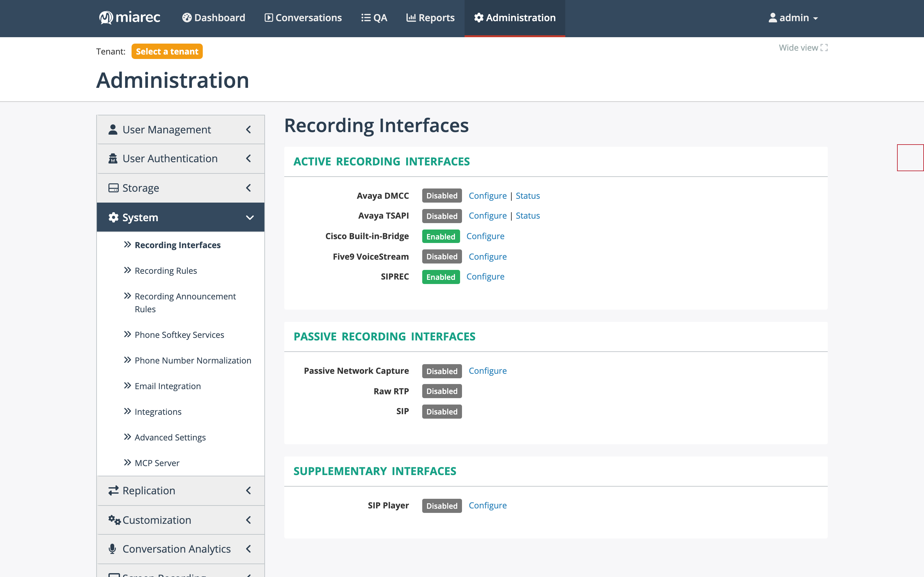Viewport: 924px width, 577px height.
Task: Click the Enabled badge for SIPREC
Action: [441, 277]
